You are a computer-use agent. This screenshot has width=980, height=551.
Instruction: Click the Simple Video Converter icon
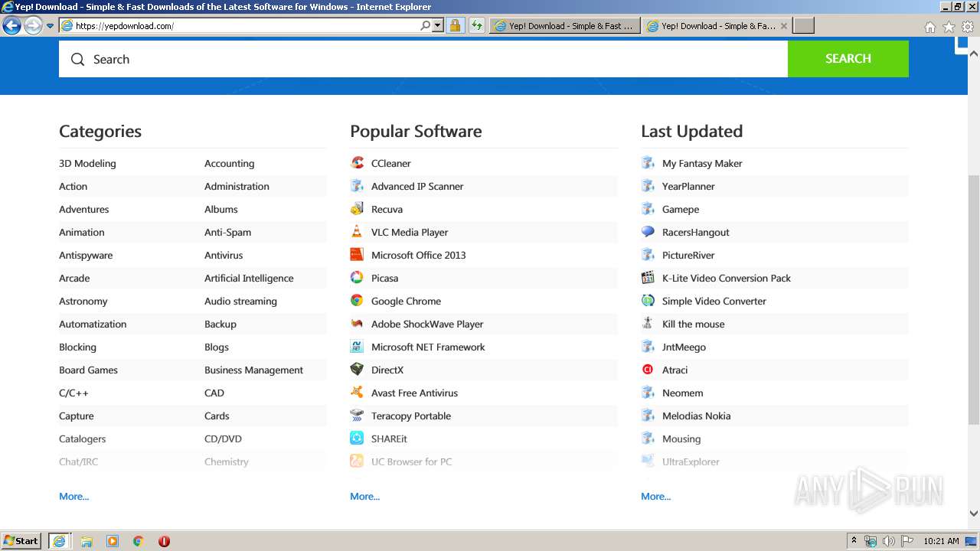point(648,301)
